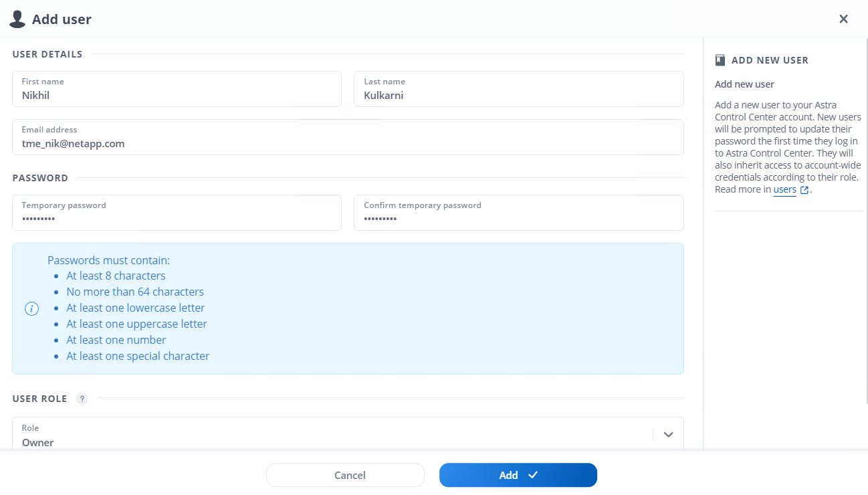Click 'At least one uppercase letter' text
This screenshot has width=868, height=495.
coord(136,324)
